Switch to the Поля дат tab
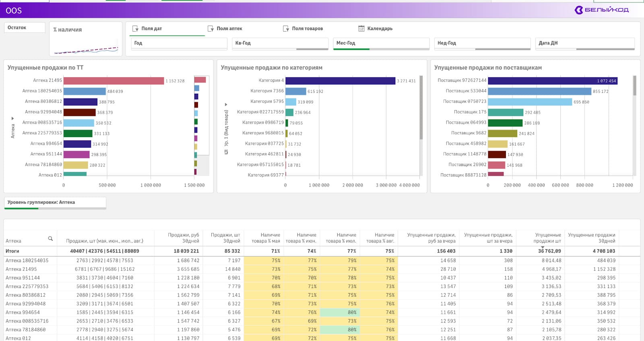Image resolution: width=644 pixels, height=341 pixels. pos(167,29)
